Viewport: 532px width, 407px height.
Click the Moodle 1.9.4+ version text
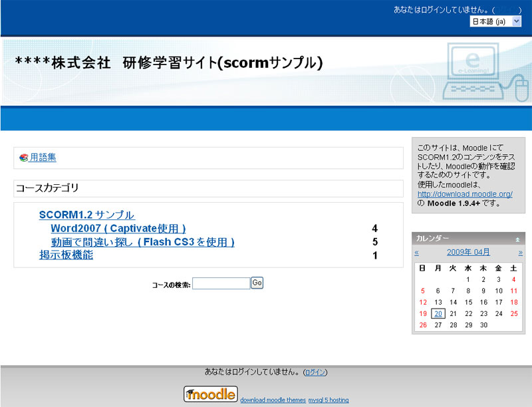pyautogui.click(x=454, y=203)
